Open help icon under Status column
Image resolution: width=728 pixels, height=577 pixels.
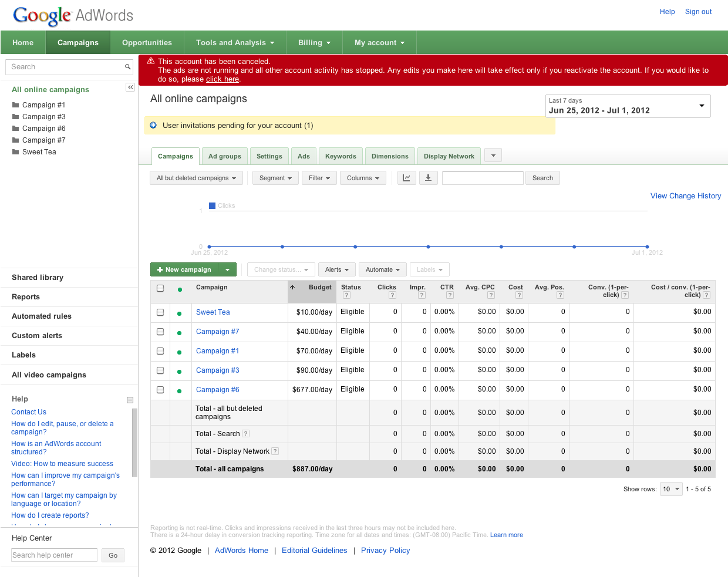(346, 295)
